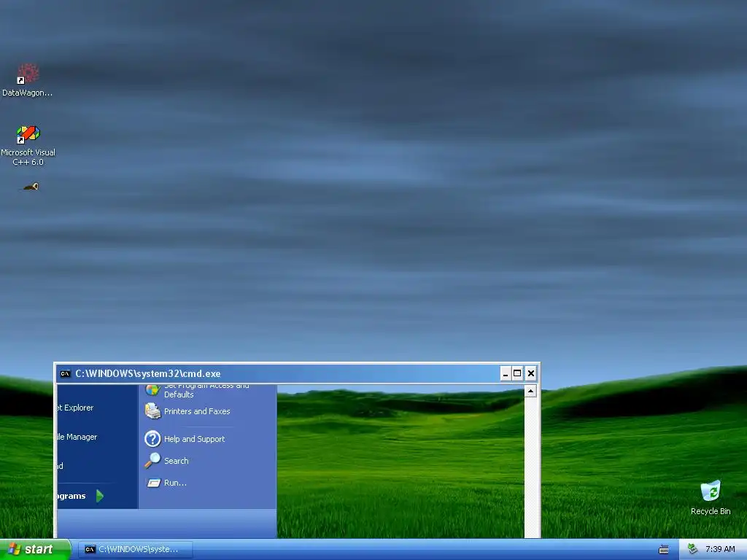Click the system tray hardware icon
Image resolution: width=747 pixels, height=560 pixels.
click(x=693, y=549)
